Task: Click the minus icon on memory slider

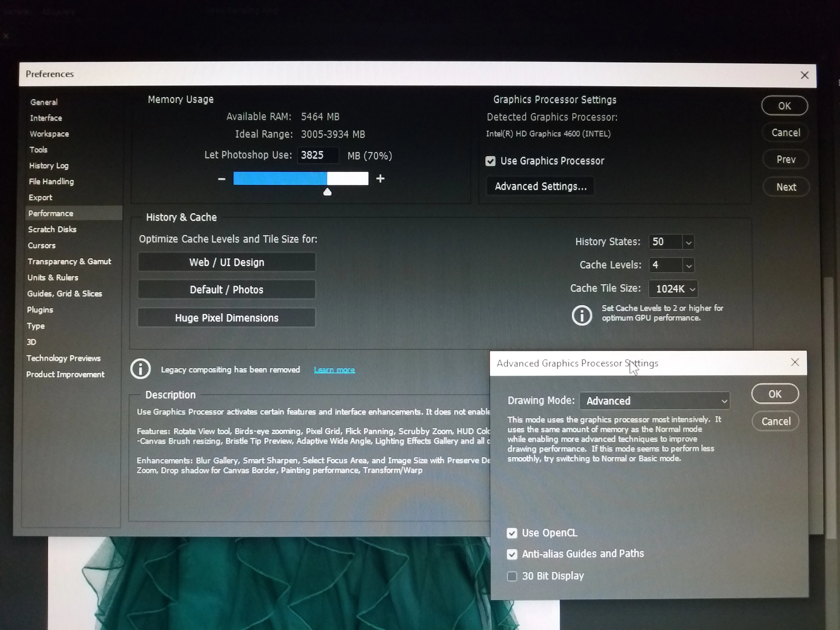Action: (222, 179)
